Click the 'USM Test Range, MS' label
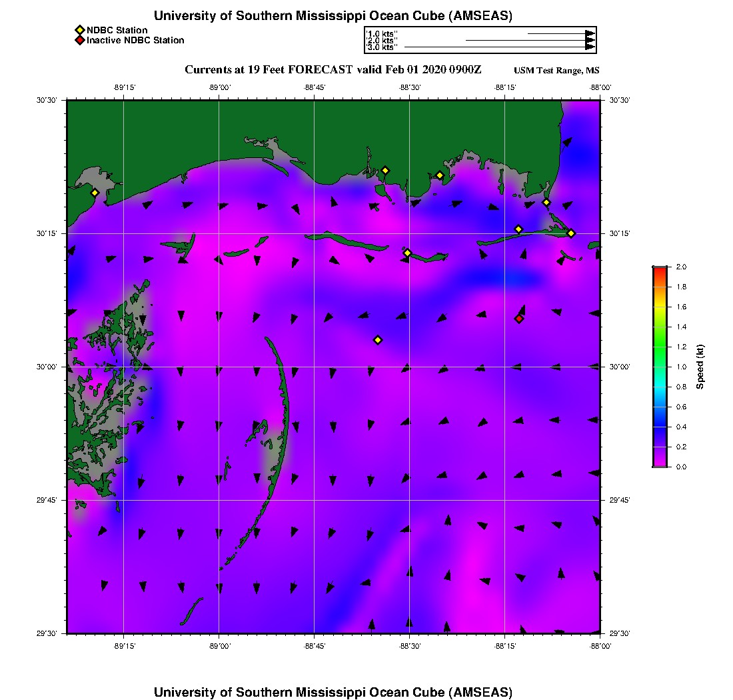Image resolution: width=733 pixels, height=700 pixels. point(556,71)
